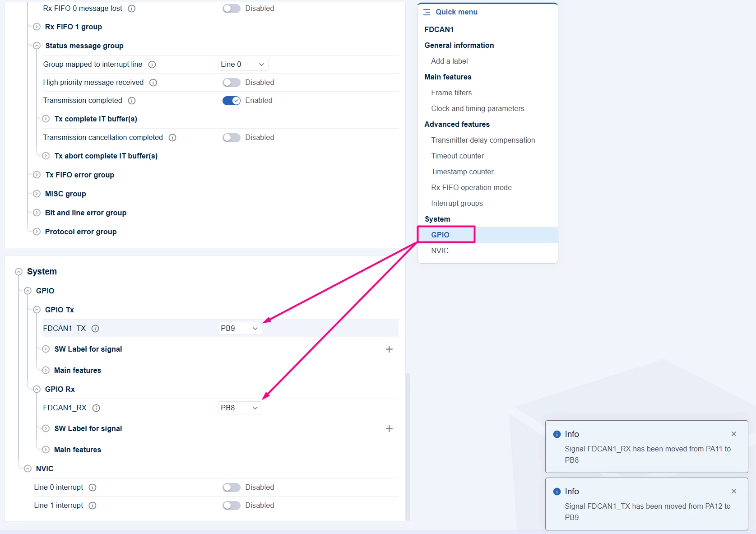Image resolution: width=756 pixels, height=534 pixels.
Task: Open Clock and timing parameters link
Action: 478,109
